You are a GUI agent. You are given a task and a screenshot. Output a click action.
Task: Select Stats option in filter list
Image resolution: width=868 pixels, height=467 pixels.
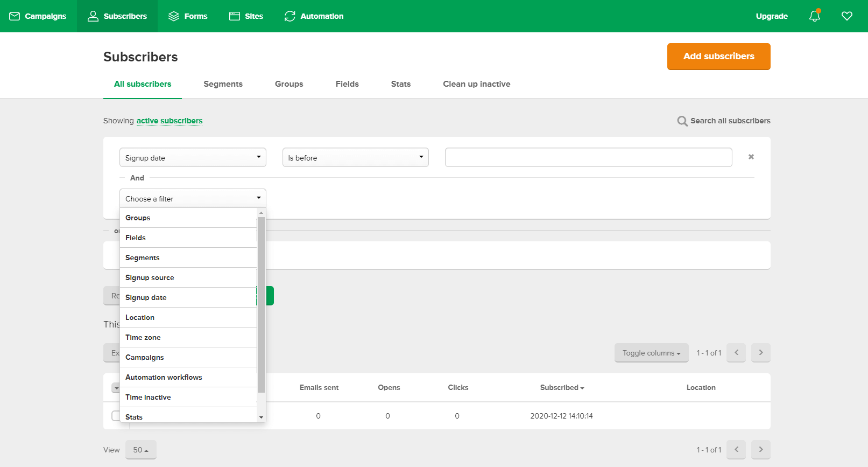tap(188, 415)
